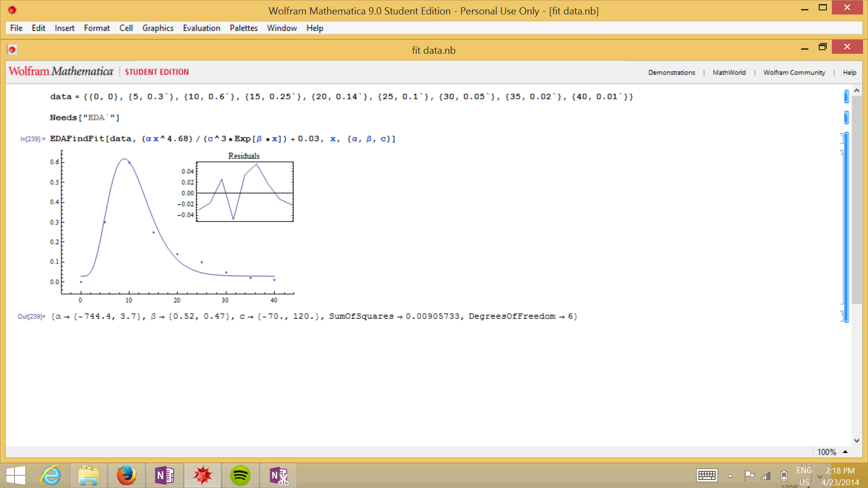Click inside the EDAFindFit input line
Screen dimensions: 868x488
click(222, 139)
